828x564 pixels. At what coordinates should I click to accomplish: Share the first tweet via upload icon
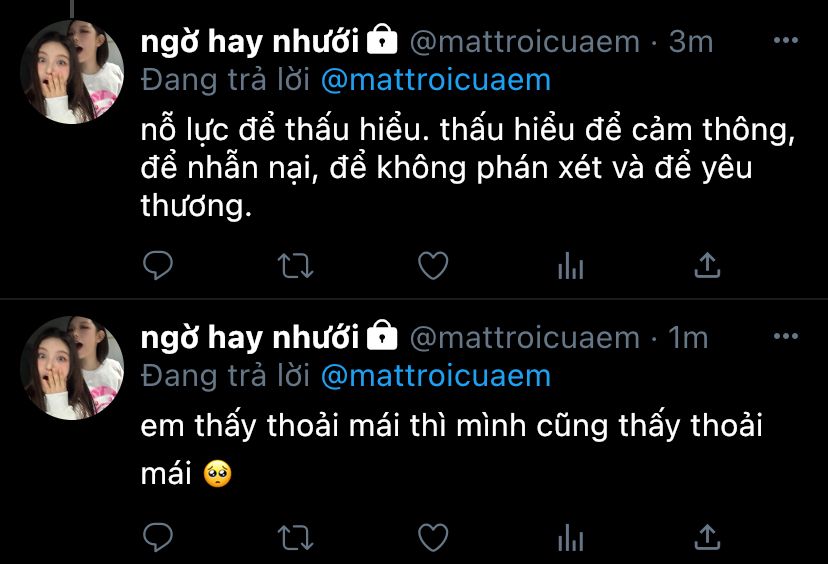point(707,265)
